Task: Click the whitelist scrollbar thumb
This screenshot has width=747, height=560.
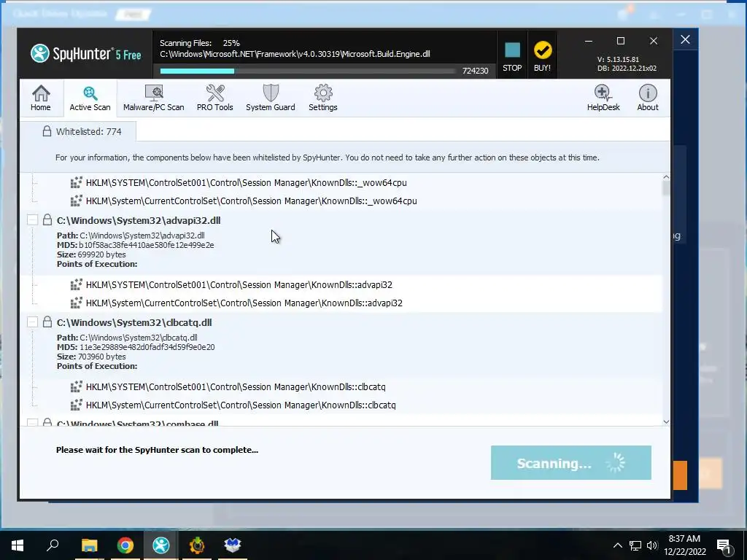Action: (666, 188)
